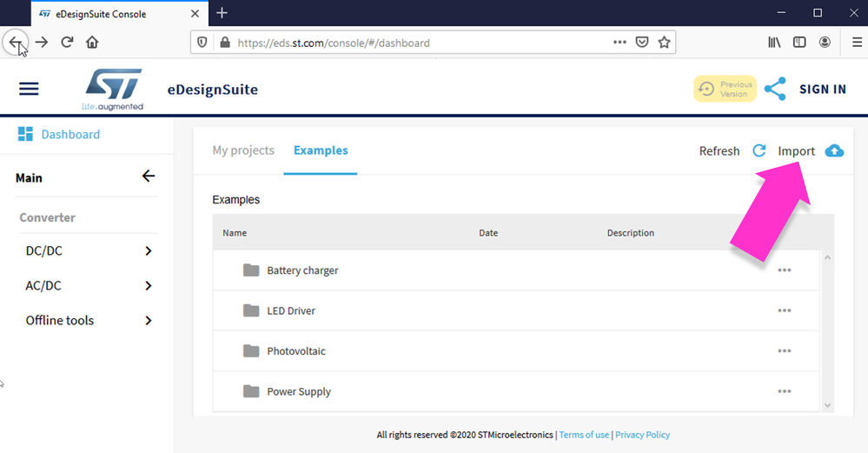Click the share icon in header
The height and width of the screenshot is (453, 868).
coord(775,89)
